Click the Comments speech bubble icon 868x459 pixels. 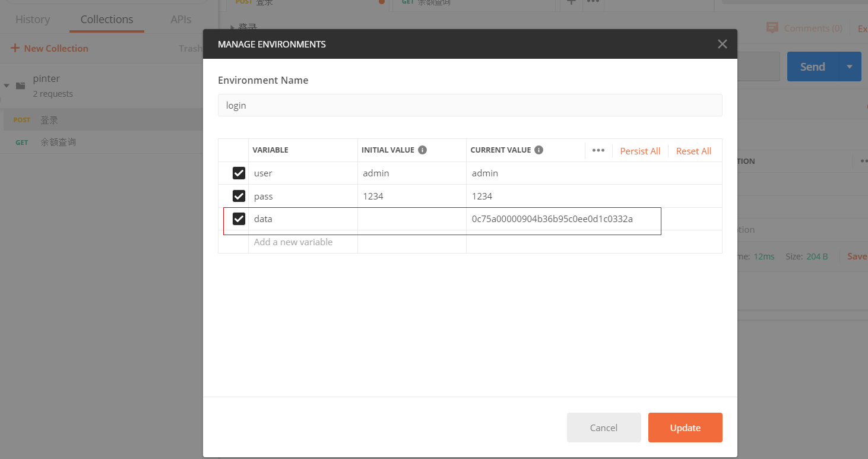click(x=772, y=28)
